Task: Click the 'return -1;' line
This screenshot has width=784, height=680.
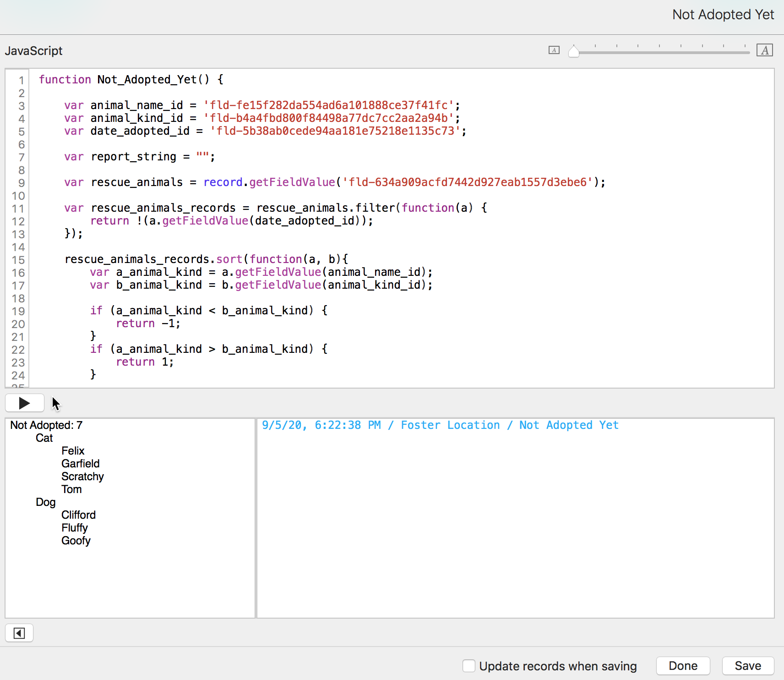Action: [x=148, y=324]
